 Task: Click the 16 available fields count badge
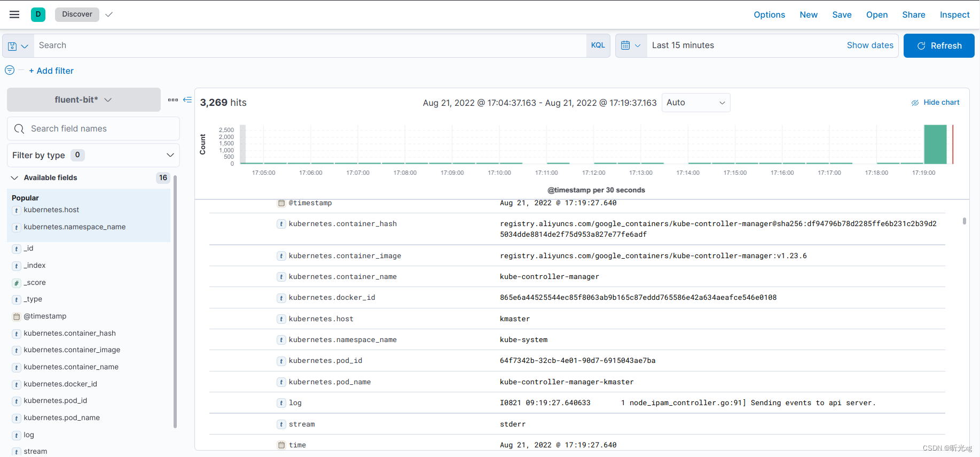[x=163, y=177]
